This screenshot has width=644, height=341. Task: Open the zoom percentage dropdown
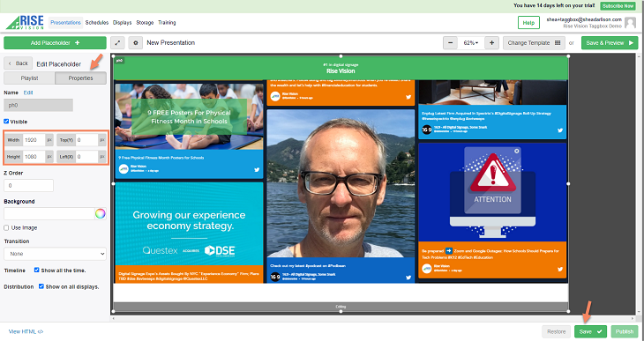click(471, 42)
